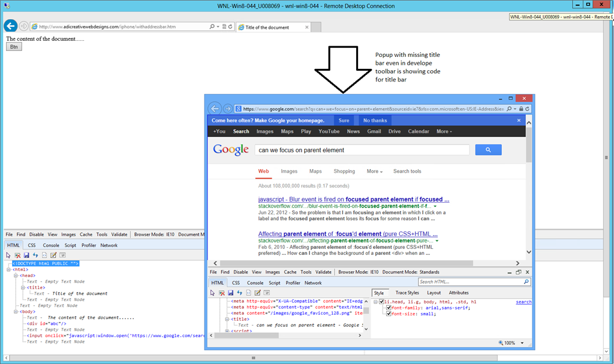The height and width of the screenshot is (364, 614).
Task: Click 'Clear browser cache' icon in popup dev tools
Action: click(x=222, y=293)
